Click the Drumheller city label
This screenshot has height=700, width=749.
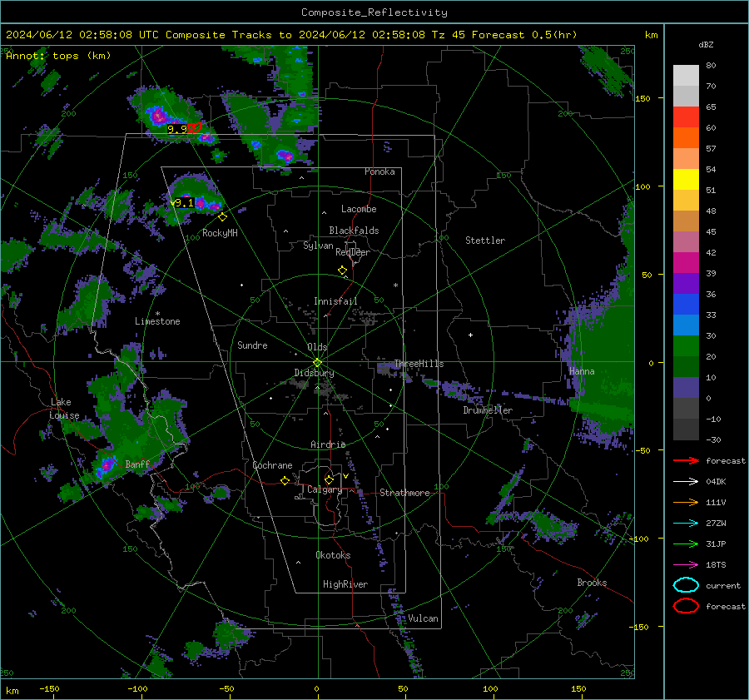(x=488, y=410)
